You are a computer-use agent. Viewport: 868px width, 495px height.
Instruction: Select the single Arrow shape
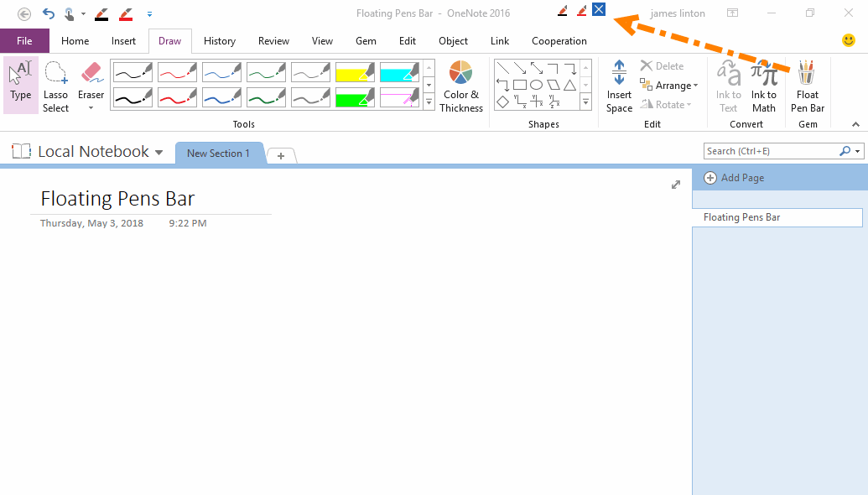click(520, 68)
